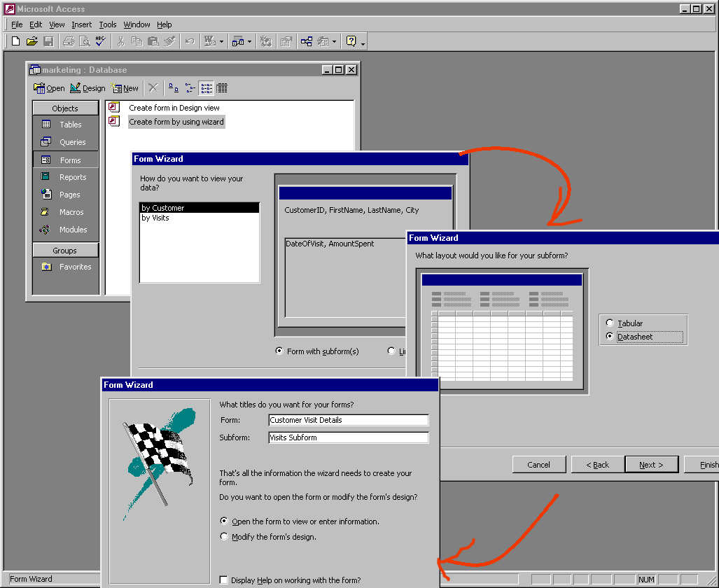719x588 pixels.
Task: Expand the Analyze dropdown arrow
Action: (249, 41)
